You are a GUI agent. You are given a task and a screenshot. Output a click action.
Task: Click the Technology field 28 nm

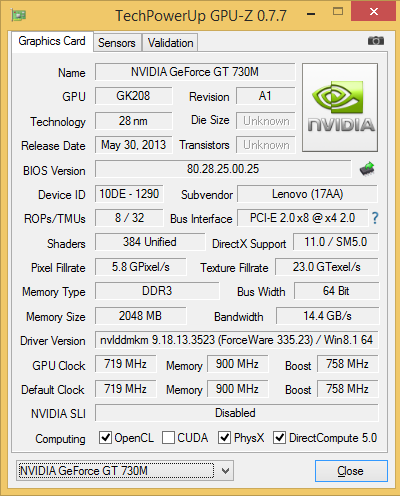coord(133,121)
